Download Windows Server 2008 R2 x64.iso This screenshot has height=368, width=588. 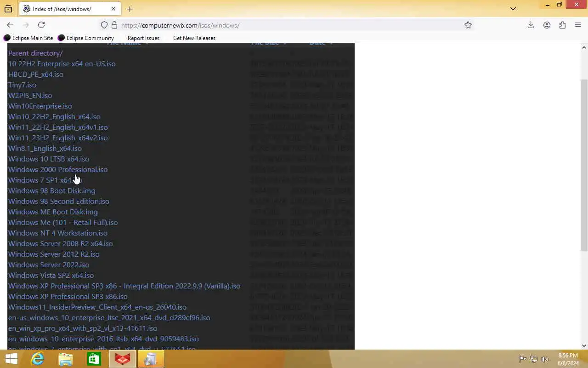(61, 243)
